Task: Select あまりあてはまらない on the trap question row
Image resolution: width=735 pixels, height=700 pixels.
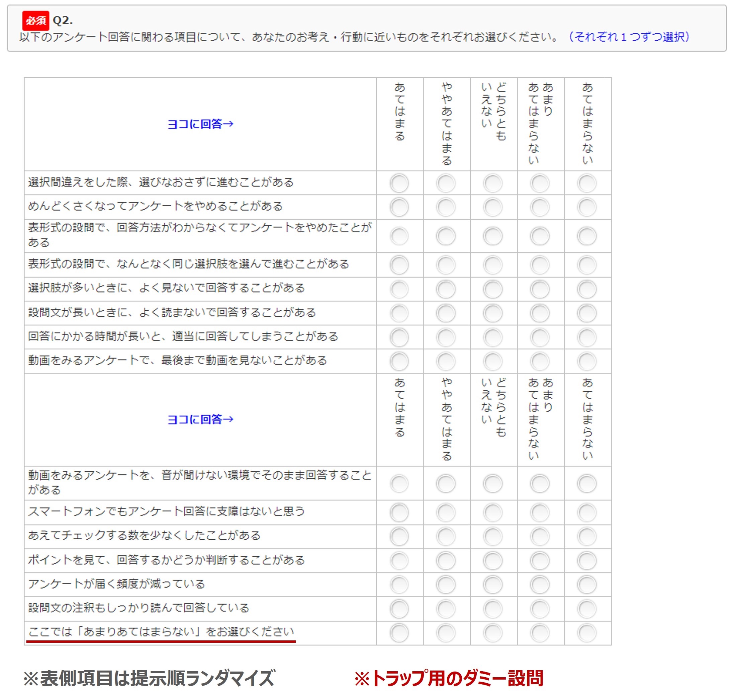Action: point(540,633)
